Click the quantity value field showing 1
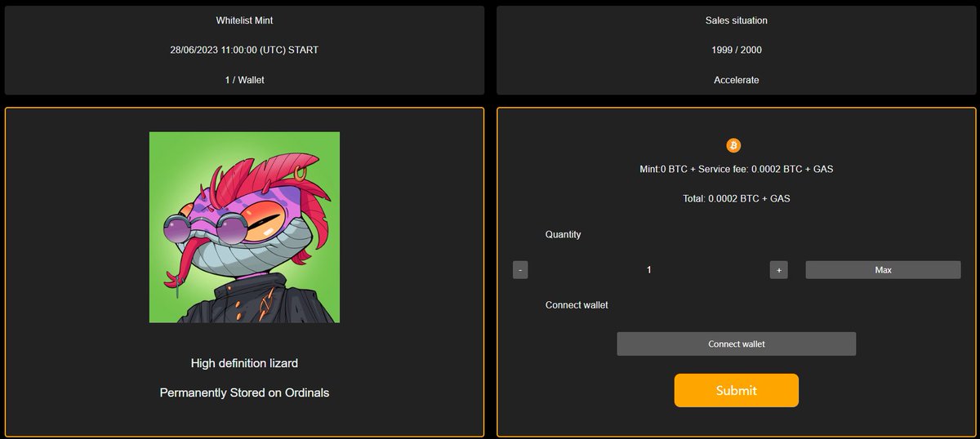Viewport: 980px width, 439px height. [x=649, y=270]
